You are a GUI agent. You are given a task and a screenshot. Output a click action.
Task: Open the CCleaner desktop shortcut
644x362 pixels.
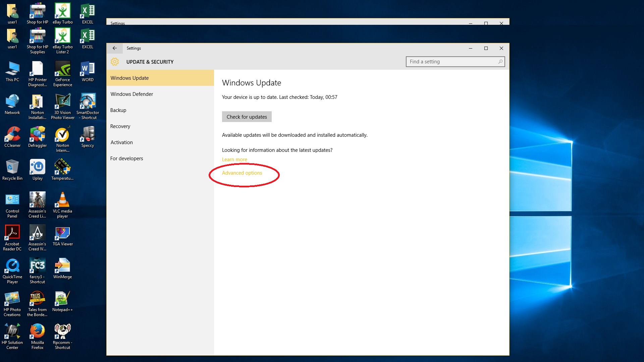click(12, 137)
